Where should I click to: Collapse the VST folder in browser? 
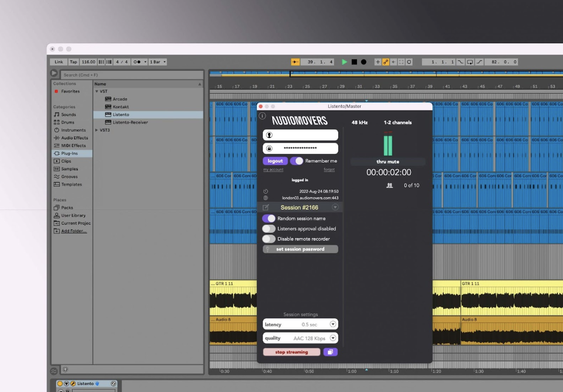[97, 91]
